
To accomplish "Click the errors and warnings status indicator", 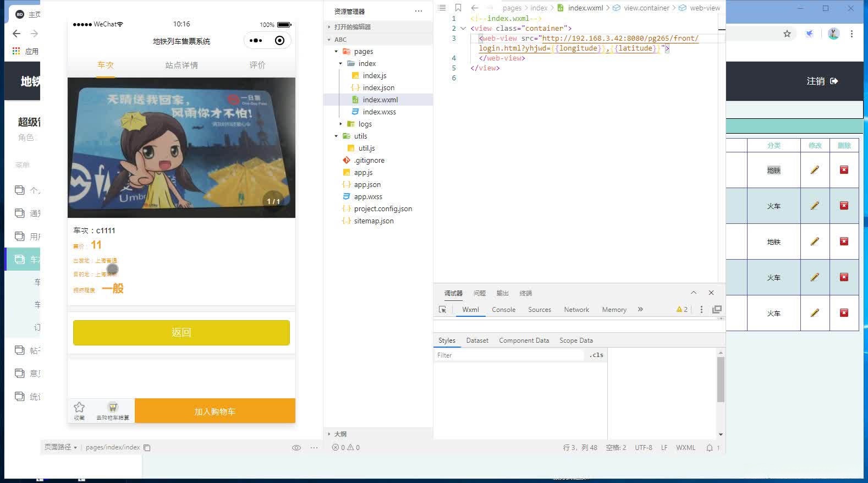I will point(346,448).
